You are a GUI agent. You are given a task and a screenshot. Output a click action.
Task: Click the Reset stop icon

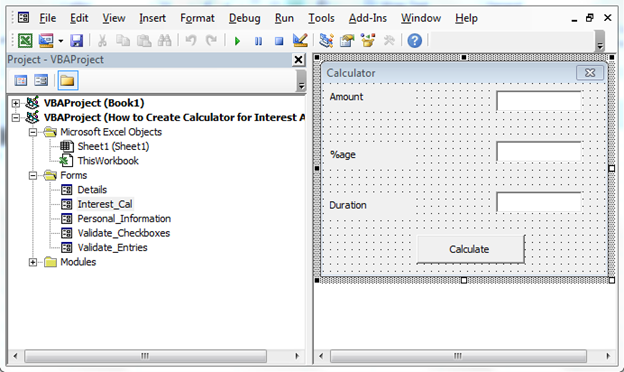click(279, 41)
